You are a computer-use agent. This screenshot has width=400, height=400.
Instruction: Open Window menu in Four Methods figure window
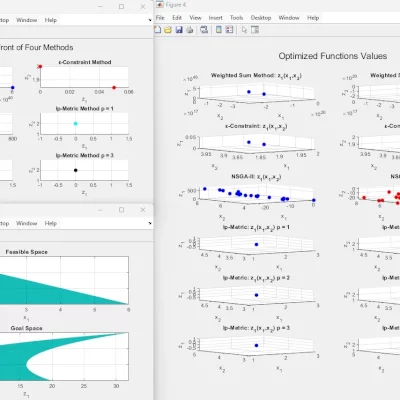coord(27,20)
